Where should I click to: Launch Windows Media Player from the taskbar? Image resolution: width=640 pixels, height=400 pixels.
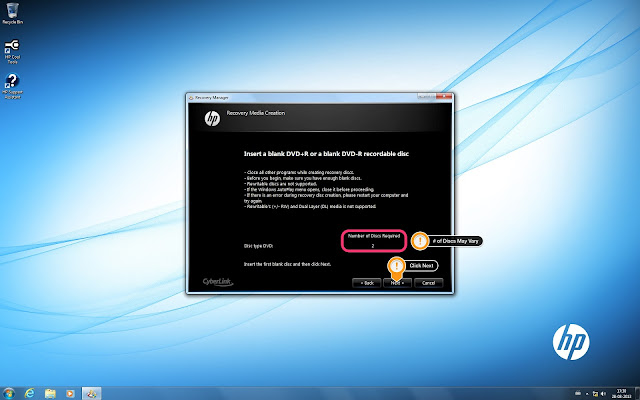tap(70, 393)
